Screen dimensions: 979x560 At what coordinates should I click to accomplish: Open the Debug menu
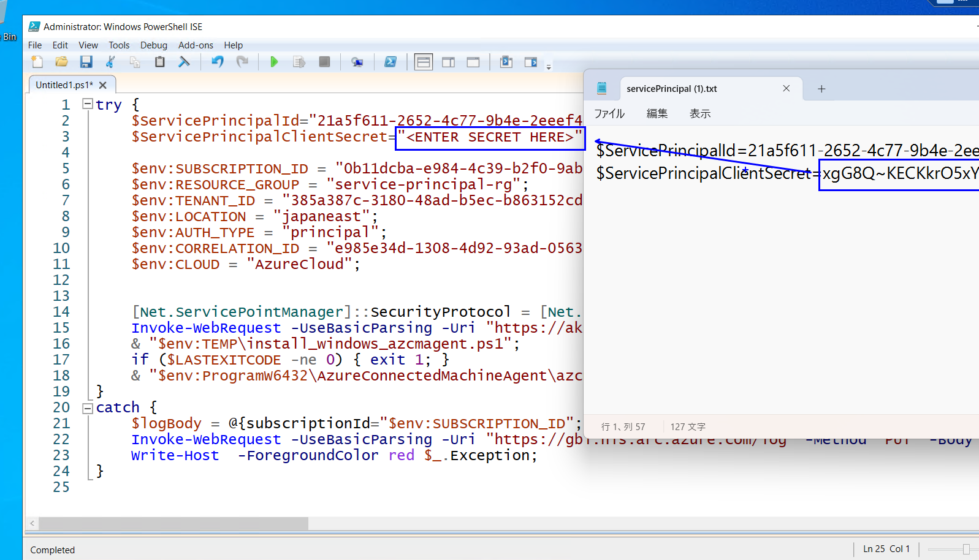tap(153, 45)
